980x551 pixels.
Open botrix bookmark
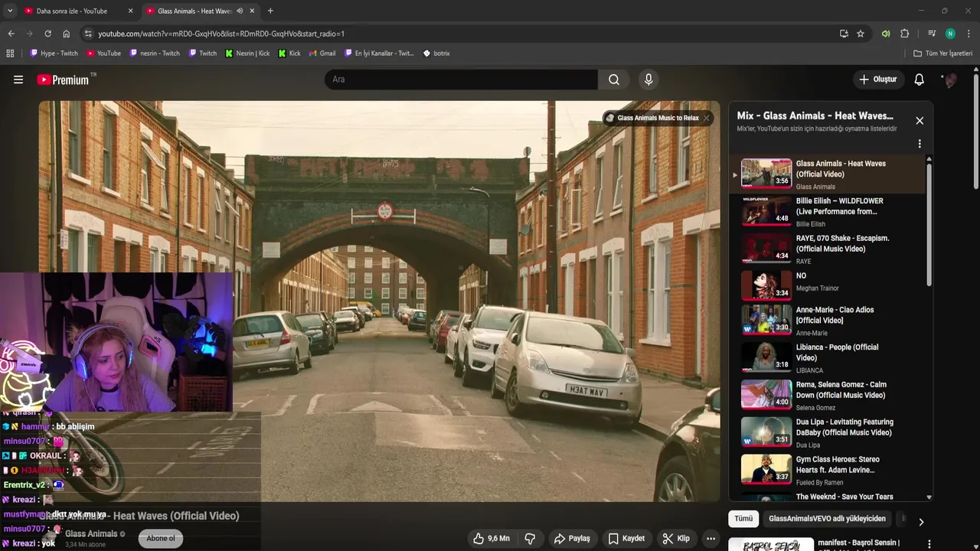click(x=436, y=54)
